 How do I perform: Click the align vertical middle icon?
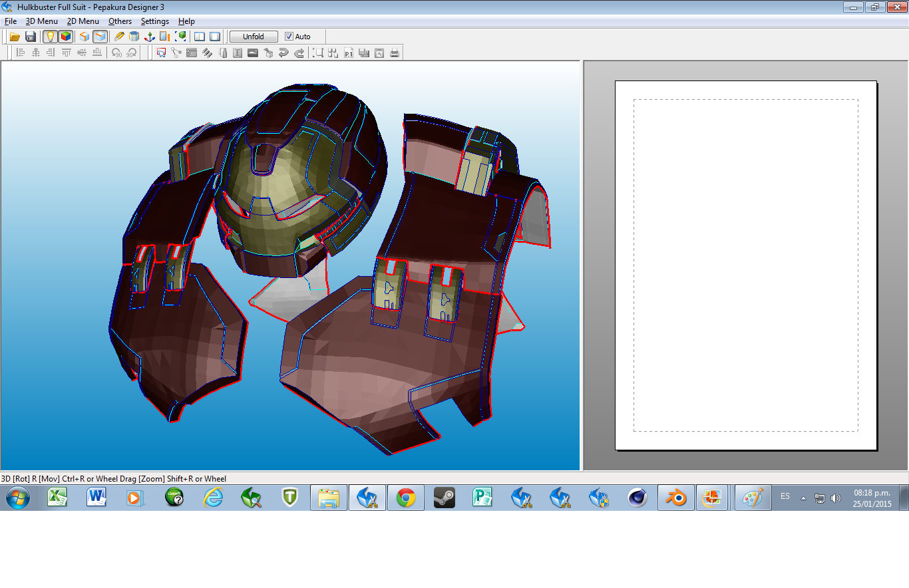(82, 53)
